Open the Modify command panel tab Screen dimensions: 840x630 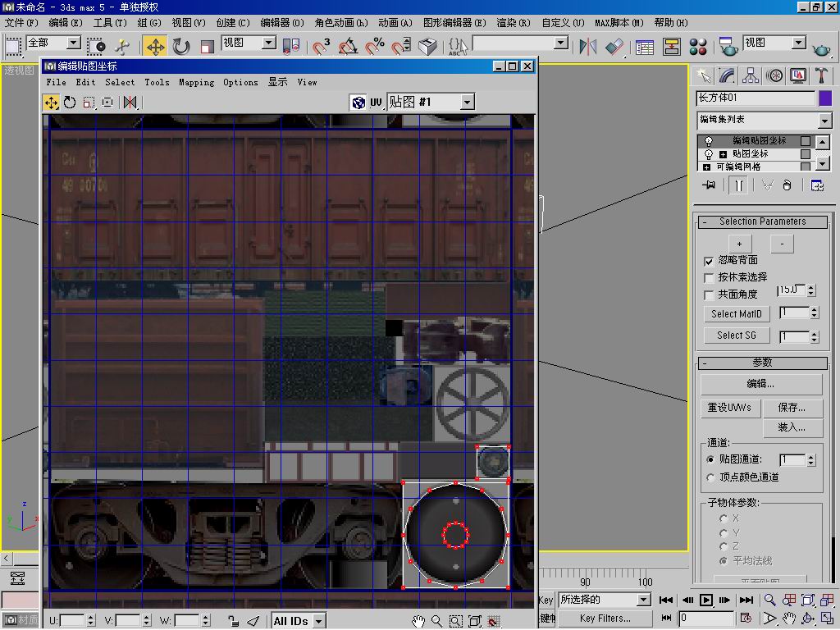pos(727,75)
